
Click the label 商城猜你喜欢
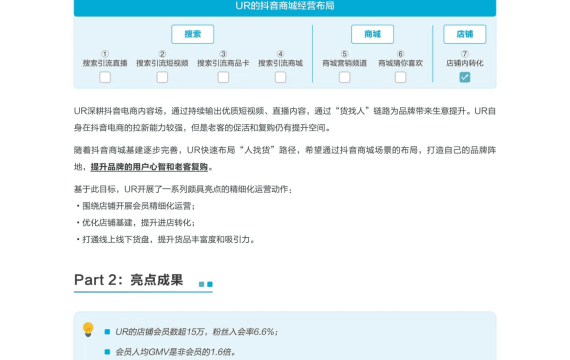click(400, 63)
